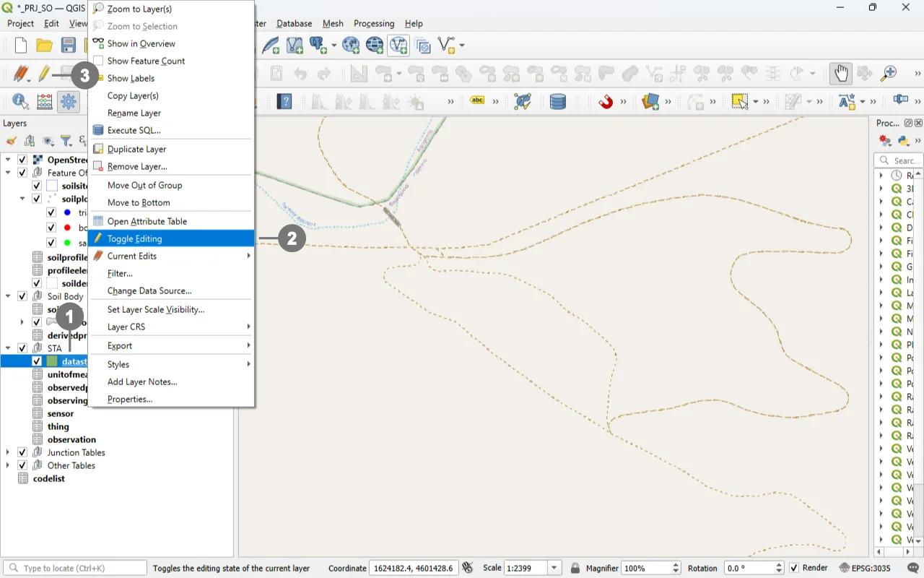Viewport: 924px width, 578px height.
Task: Select the Pan Map hand tool
Action: (840, 74)
